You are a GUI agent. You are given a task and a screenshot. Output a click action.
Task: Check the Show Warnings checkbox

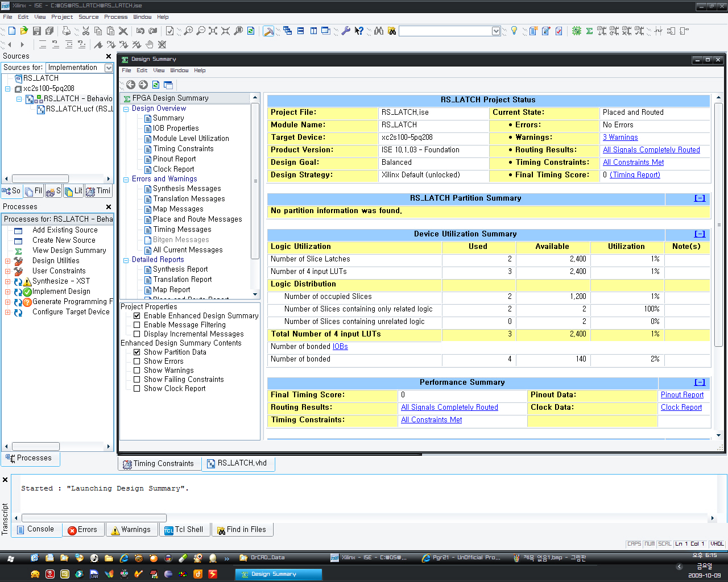coord(136,371)
